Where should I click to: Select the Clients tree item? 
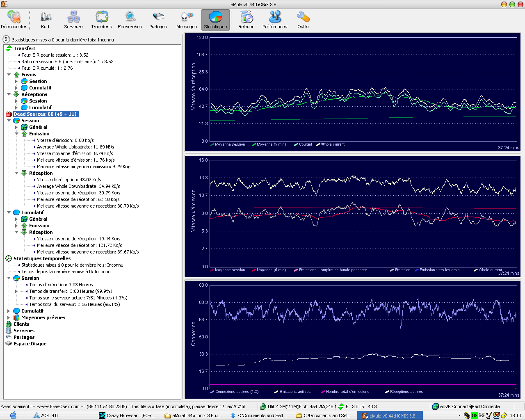pyautogui.click(x=21, y=324)
